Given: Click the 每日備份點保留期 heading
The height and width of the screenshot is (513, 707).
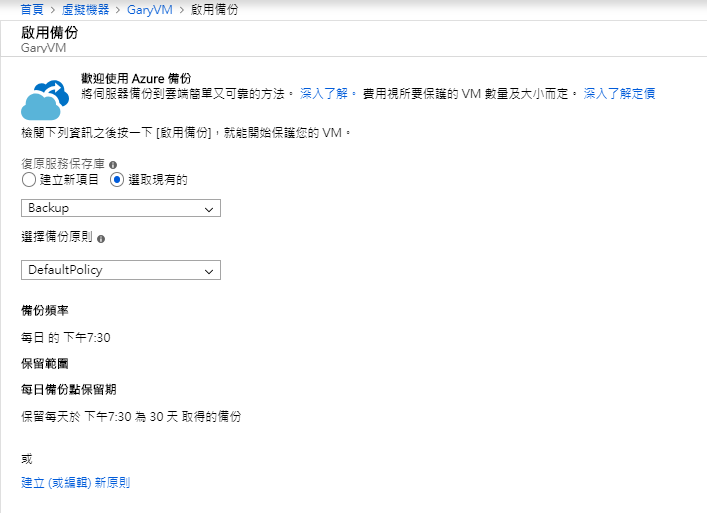Looking at the screenshot, I should [x=69, y=389].
